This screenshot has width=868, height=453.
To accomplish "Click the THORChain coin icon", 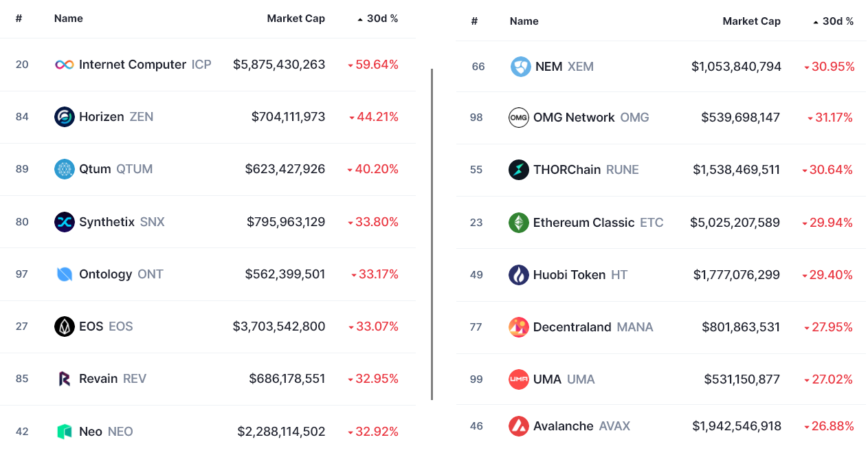I will tap(518, 170).
